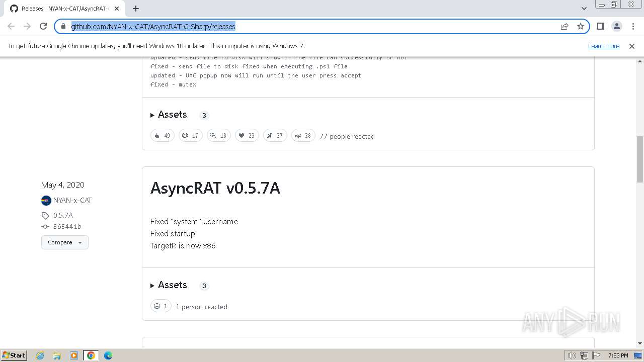Open the Chrome three-dot menu
The image size is (644, 362).
(633, 26)
